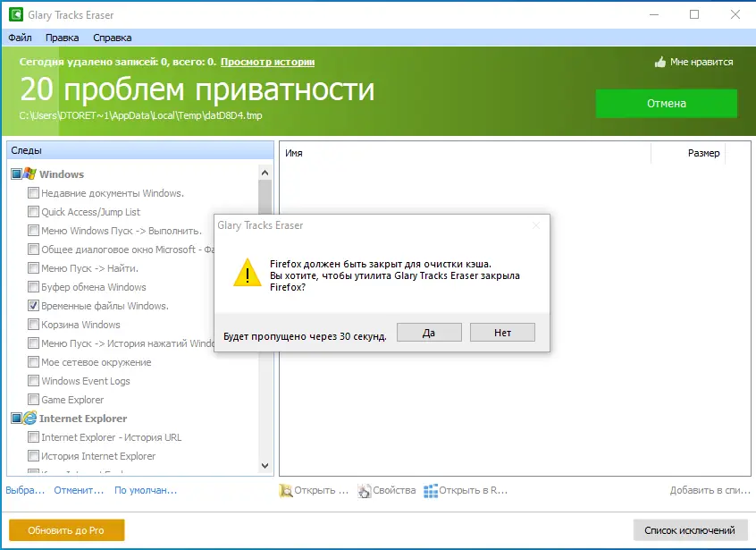Maximize the Glary Tracks Eraser window
Image resolution: width=756 pixels, height=550 pixels.
(x=694, y=14)
